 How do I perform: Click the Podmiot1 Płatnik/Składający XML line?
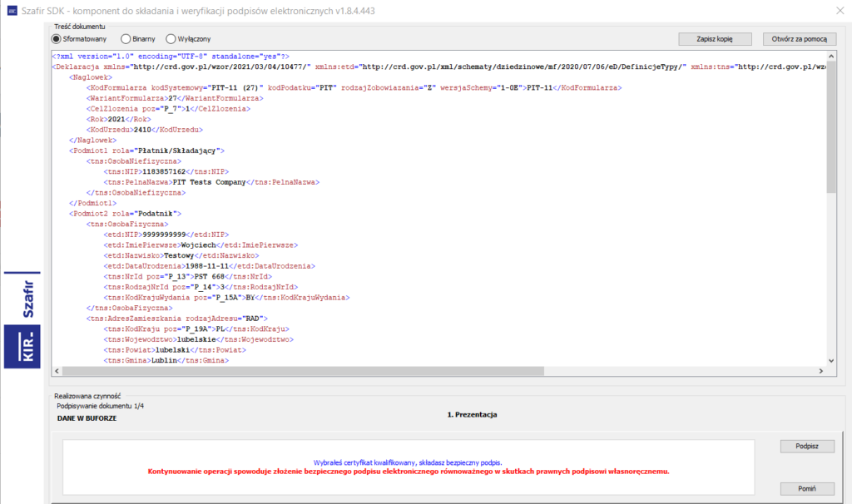tap(147, 151)
